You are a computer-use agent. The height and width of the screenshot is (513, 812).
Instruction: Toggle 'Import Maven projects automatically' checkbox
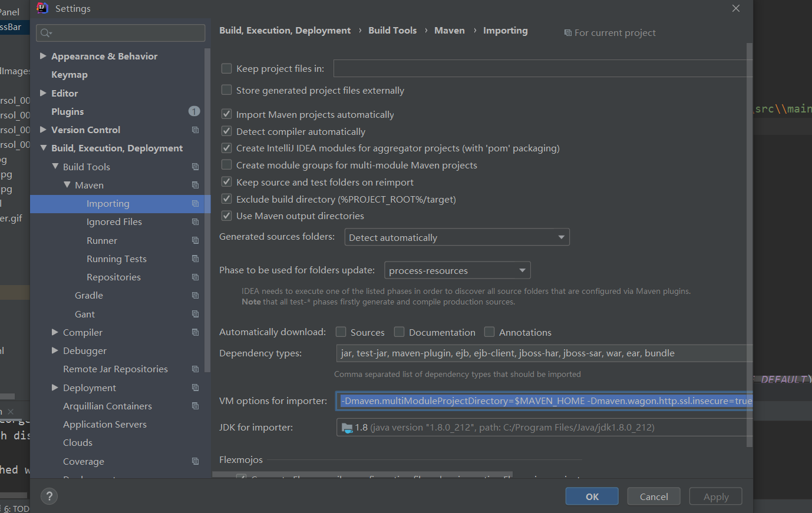tap(226, 114)
